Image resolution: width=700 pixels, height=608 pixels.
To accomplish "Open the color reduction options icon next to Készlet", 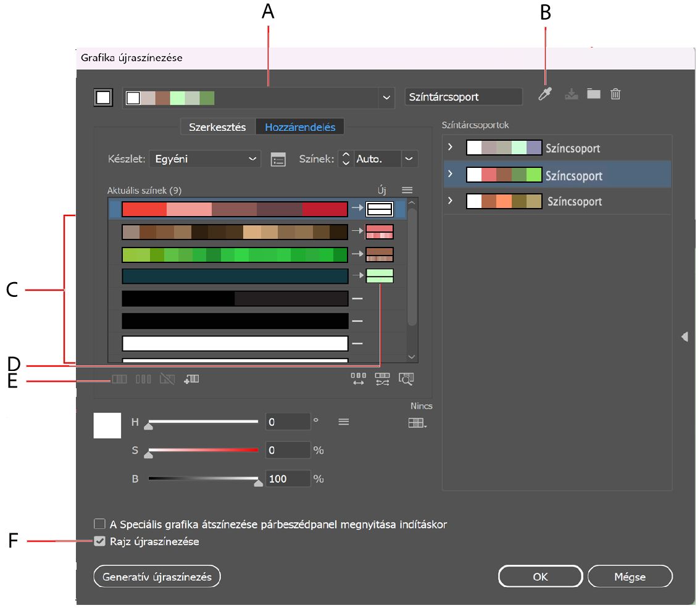I will point(278,159).
